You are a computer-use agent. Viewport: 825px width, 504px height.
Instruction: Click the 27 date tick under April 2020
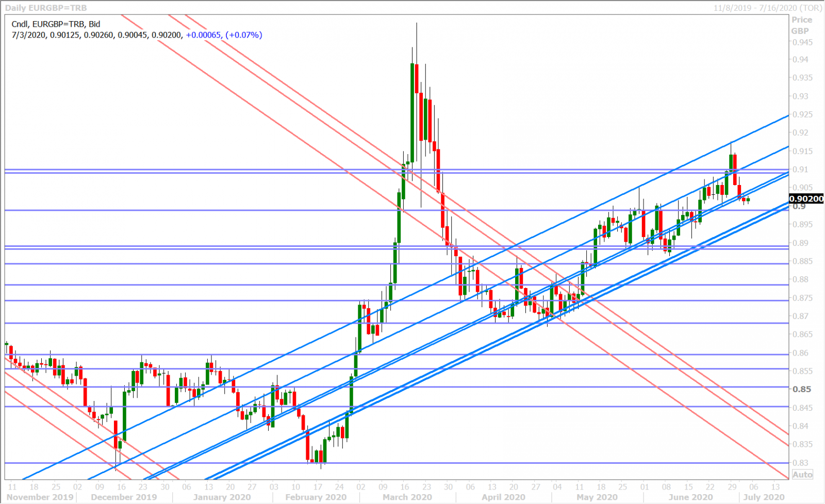click(536, 486)
